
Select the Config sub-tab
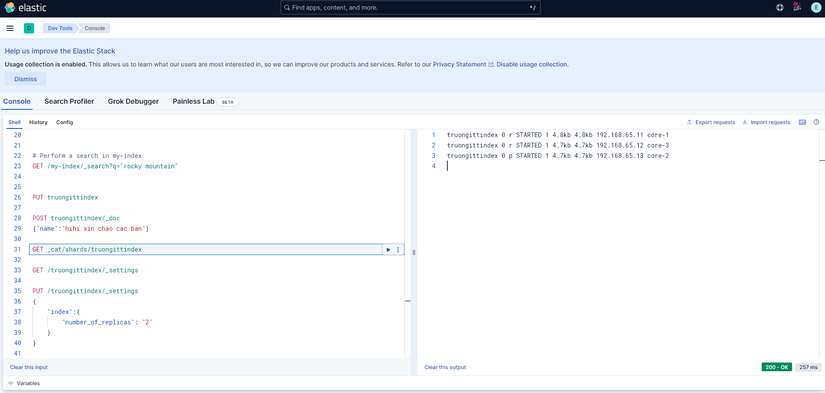[65, 122]
